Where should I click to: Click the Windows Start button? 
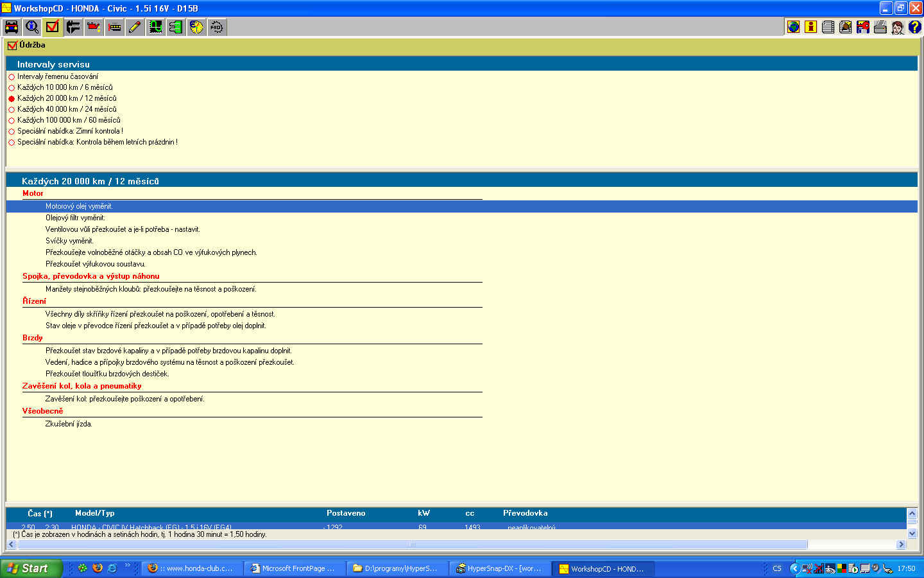tap(31, 568)
